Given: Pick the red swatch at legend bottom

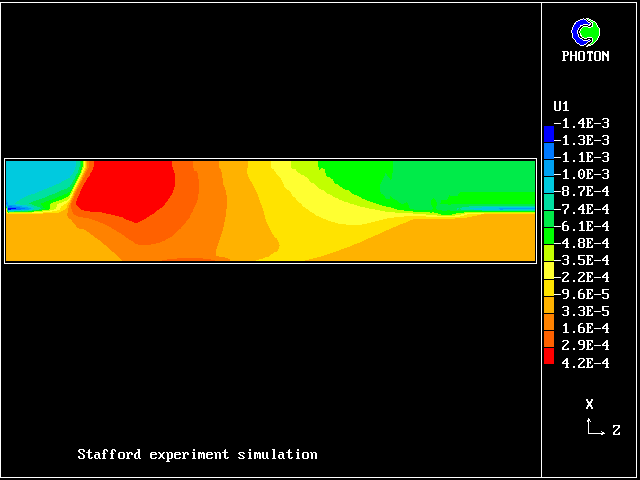Looking at the screenshot, I should coord(548,356).
